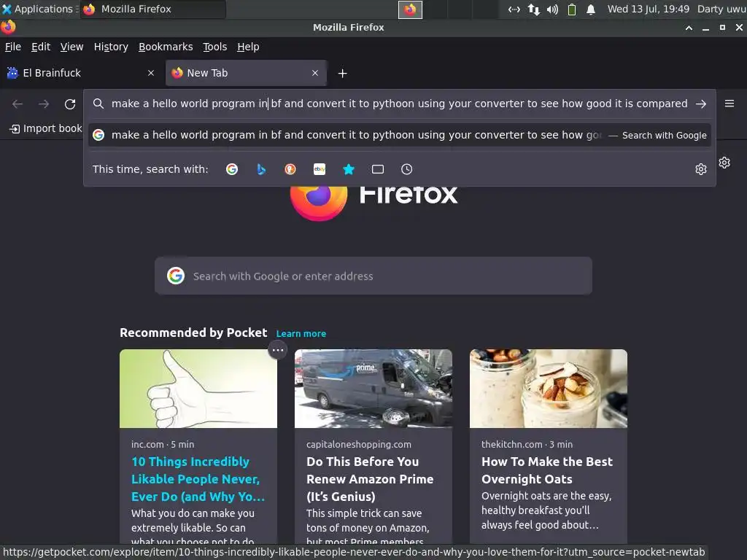The image size is (747, 560).
Task: Search in open tabs icon
Action: tap(378, 169)
